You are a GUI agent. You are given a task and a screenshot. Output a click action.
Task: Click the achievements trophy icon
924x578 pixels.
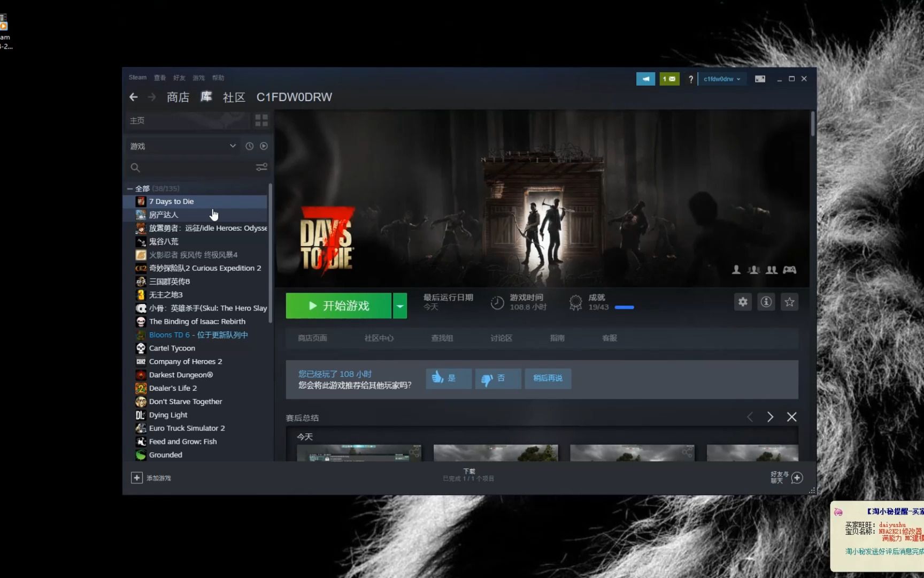click(x=575, y=303)
